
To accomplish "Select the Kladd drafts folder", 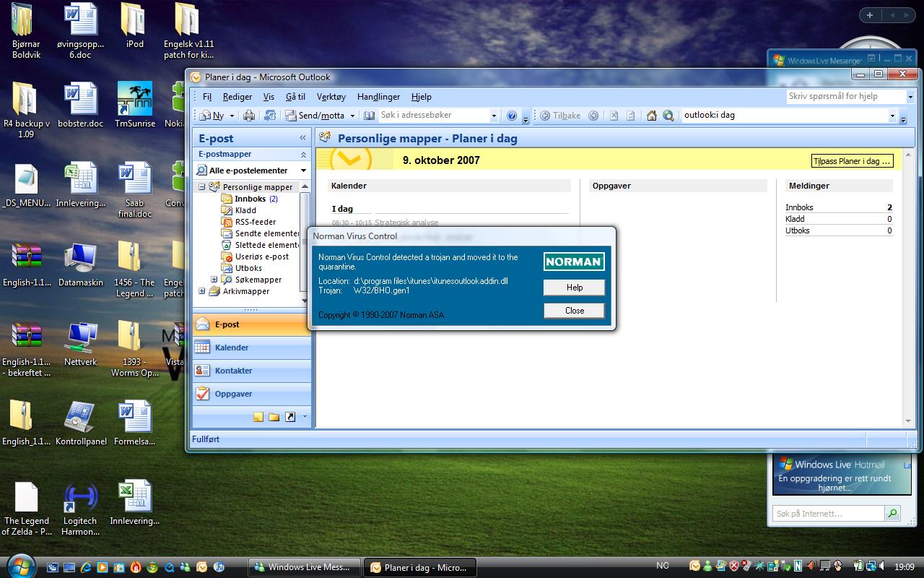I will pyautogui.click(x=240, y=210).
